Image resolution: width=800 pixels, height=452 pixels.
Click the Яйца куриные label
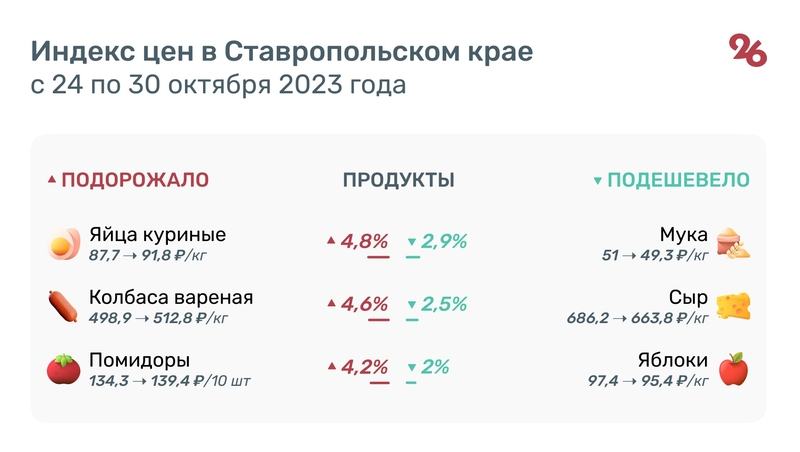click(x=157, y=235)
